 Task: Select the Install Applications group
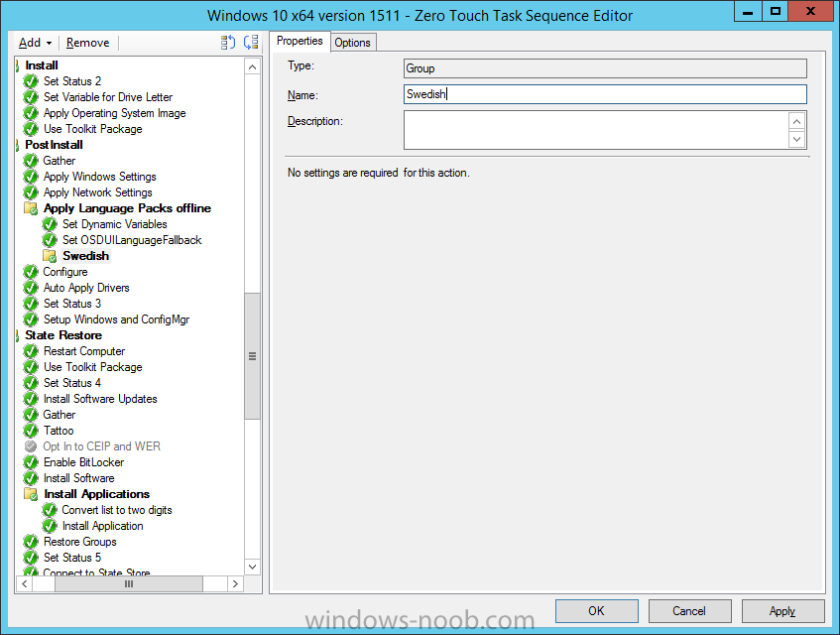[97, 494]
